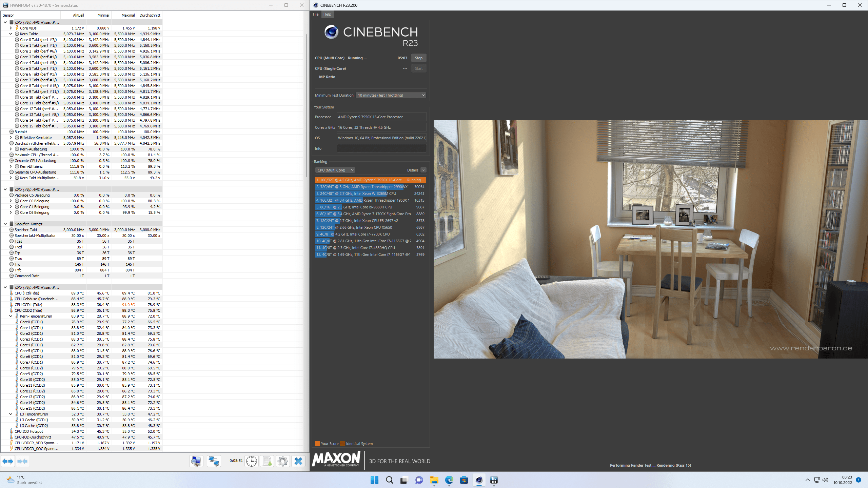Click the taskbar clock and date
868x488 pixels.
point(843,480)
